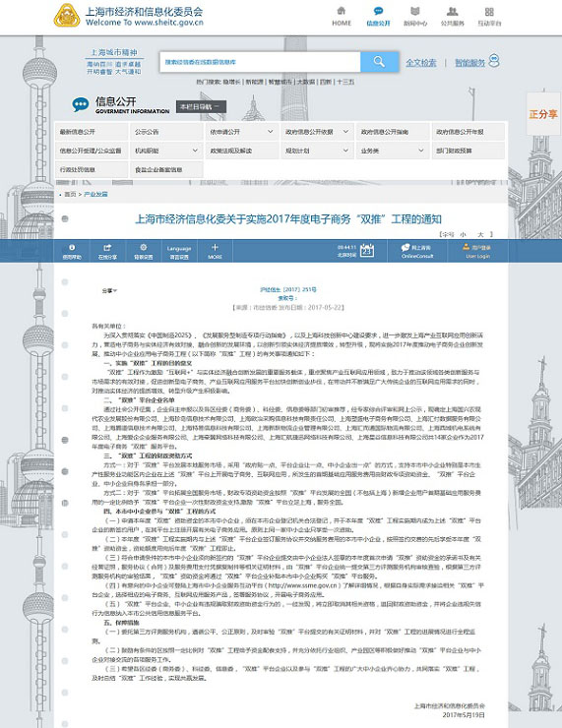Expand the 政府信息公开依据 dropdown
The image size is (562, 728).
click(x=317, y=132)
